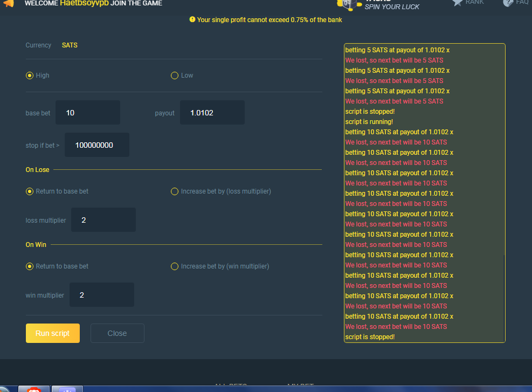Click the purple app icon in the taskbar
532x392 pixels.
67,389
